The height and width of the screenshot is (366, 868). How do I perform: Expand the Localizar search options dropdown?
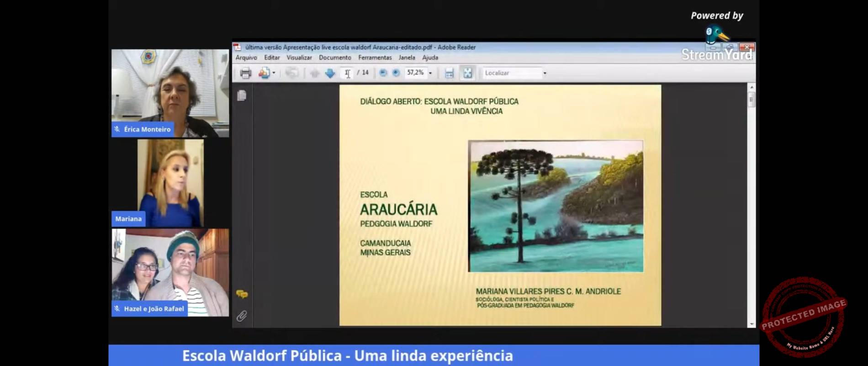click(x=545, y=73)
